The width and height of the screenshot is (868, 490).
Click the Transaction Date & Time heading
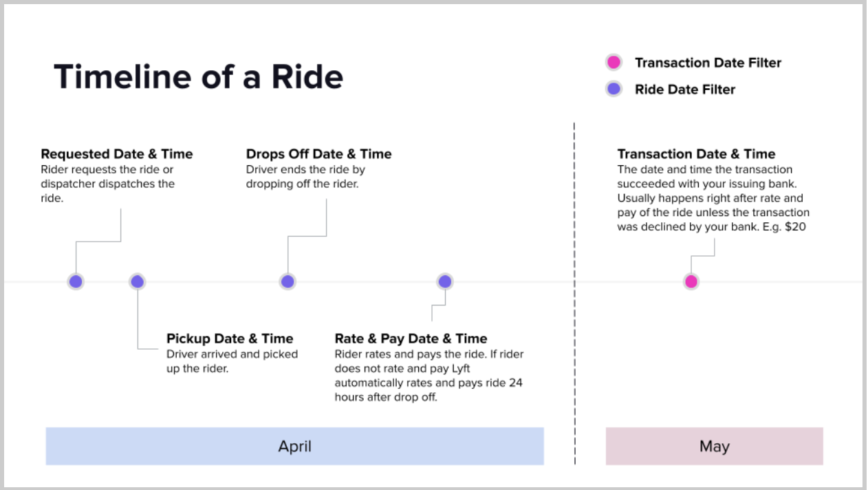click(696, 154)
